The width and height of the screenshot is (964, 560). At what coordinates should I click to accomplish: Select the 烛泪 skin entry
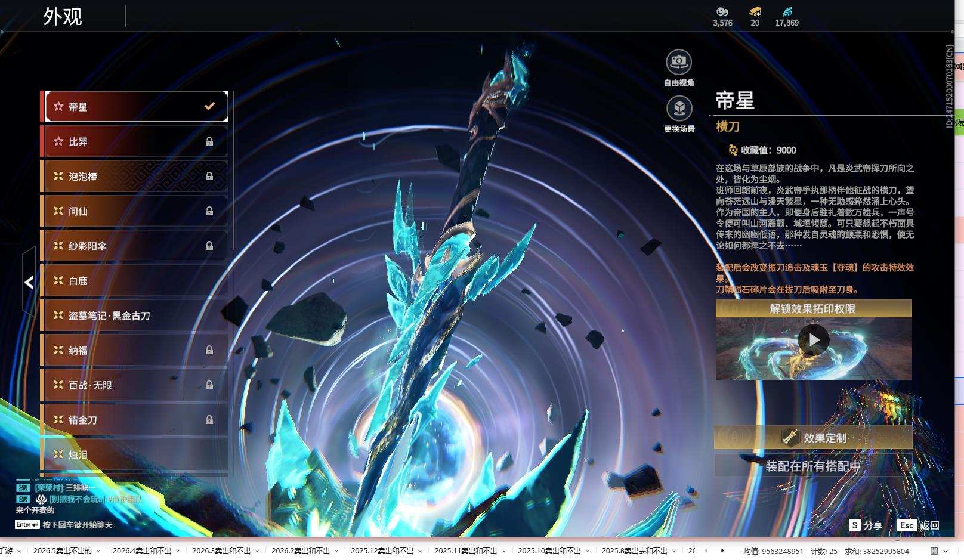click(x=135, y=454)
